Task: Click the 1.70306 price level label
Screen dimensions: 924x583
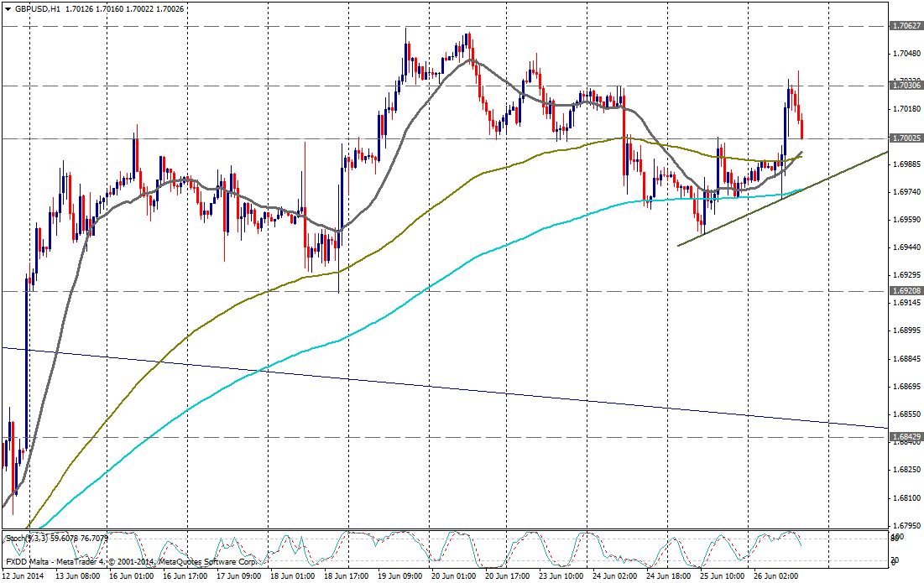Action: (906, 86)
